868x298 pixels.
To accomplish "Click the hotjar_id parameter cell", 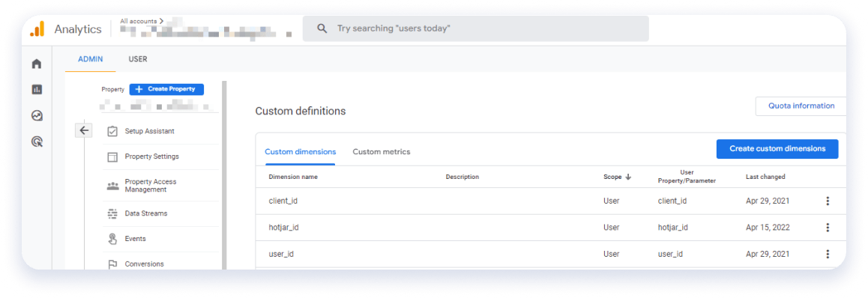I will (672, 227).
